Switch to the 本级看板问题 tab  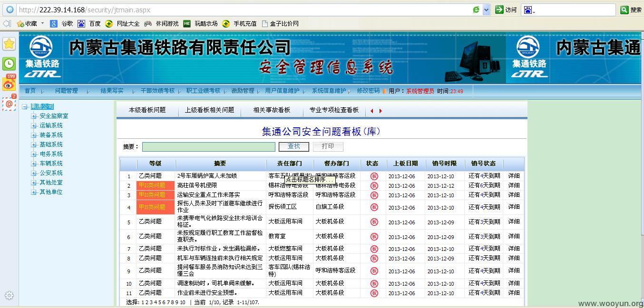147,110
